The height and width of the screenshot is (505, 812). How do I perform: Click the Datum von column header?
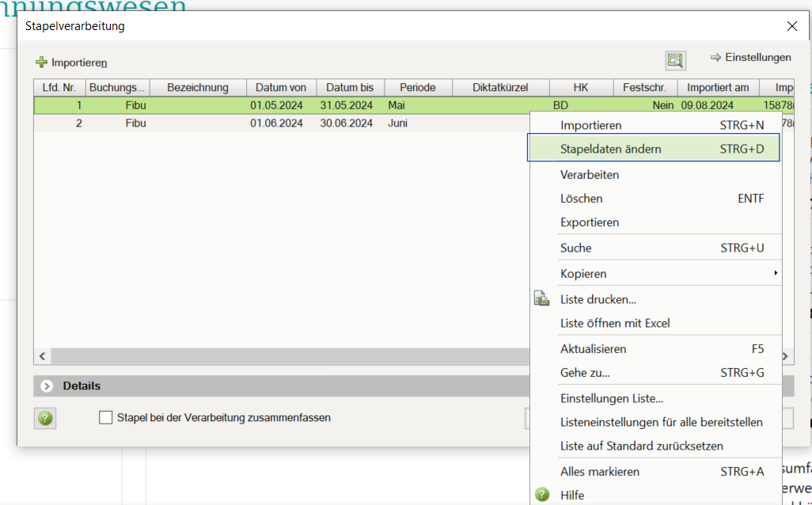[x=282, y=87]
